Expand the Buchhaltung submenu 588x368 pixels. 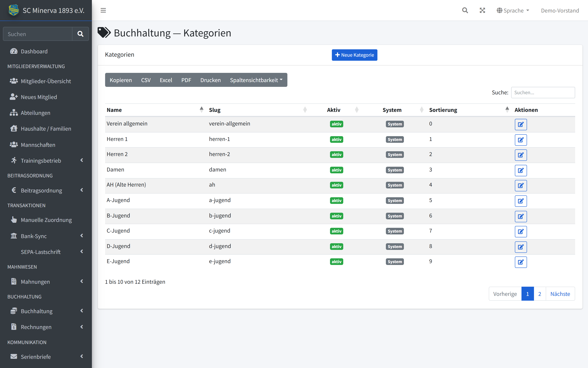(x=46, y=311)
